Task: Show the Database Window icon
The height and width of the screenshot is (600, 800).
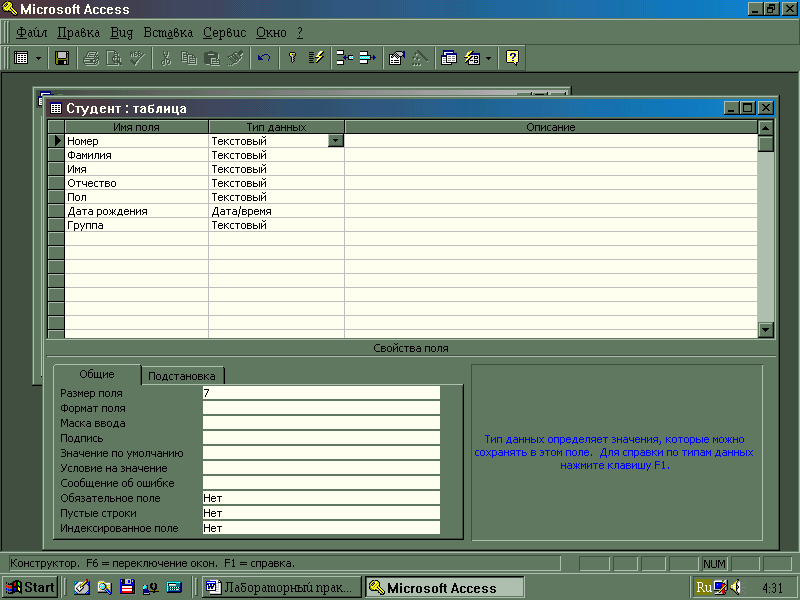Action: (x=448, y=58)
